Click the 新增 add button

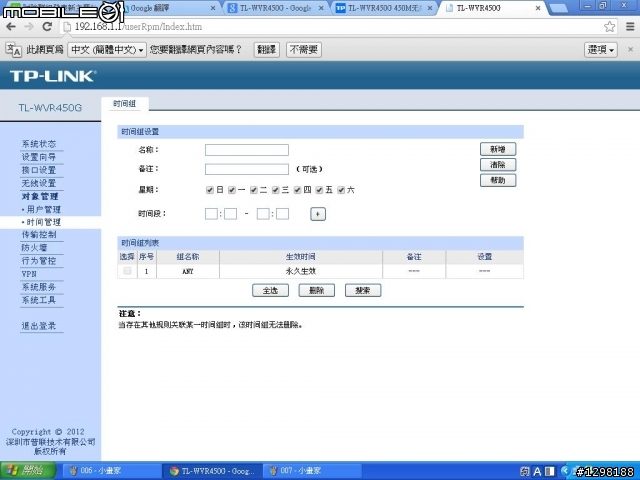(498, 149)
